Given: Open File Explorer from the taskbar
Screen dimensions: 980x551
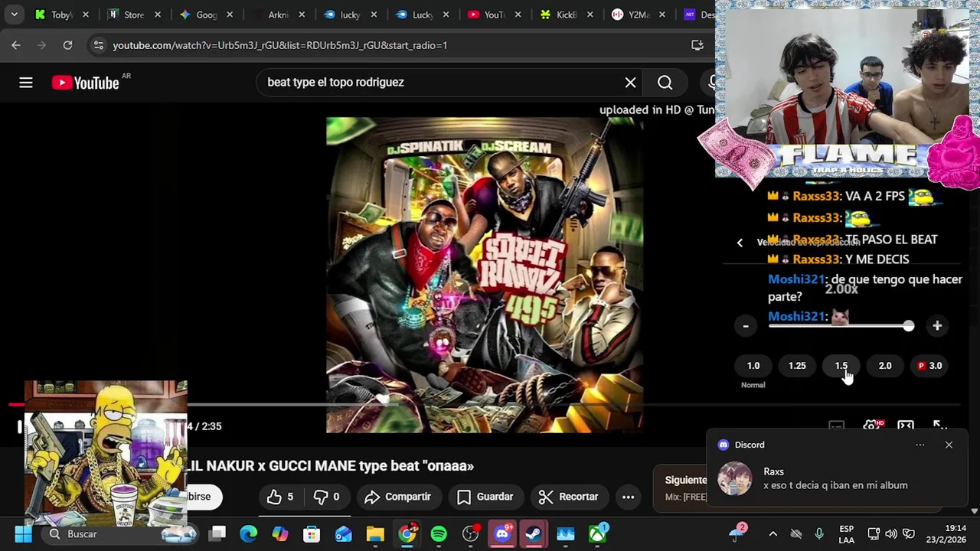Looking at the screenshot, I should click(375, 534).
